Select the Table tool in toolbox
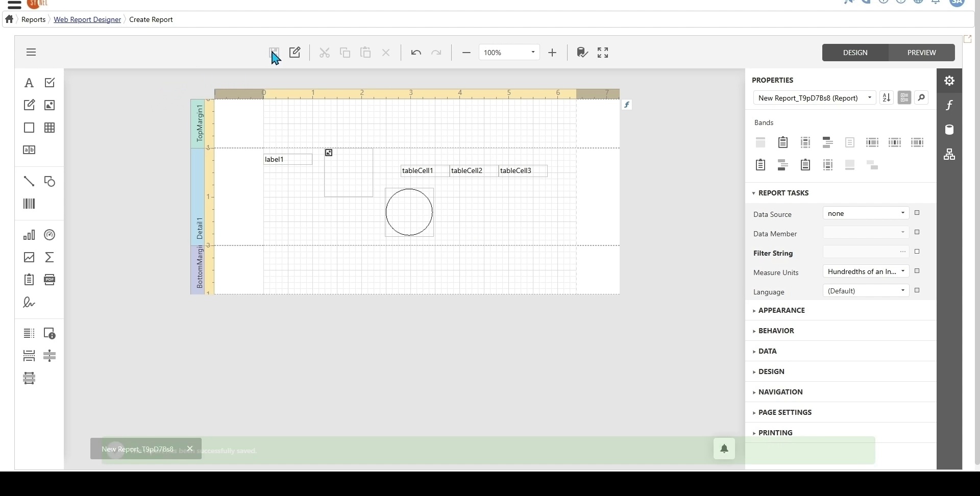The image size is (980, 496). tap(50, 128)
